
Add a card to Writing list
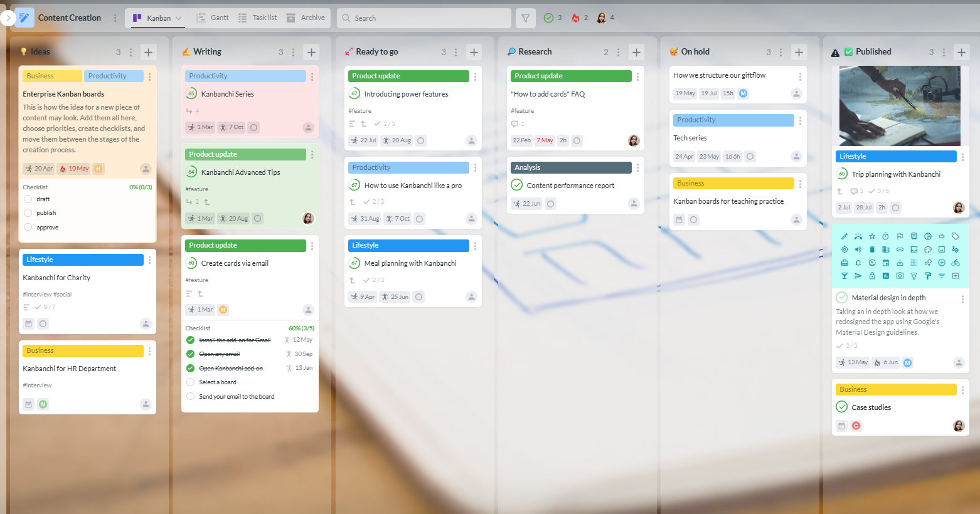[x=311, y=52]
